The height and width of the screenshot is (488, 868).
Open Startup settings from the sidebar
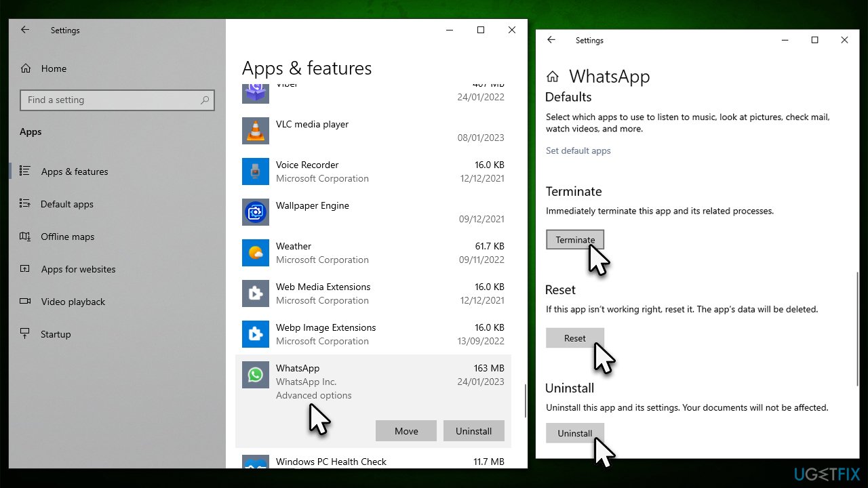tap(56, 334)
